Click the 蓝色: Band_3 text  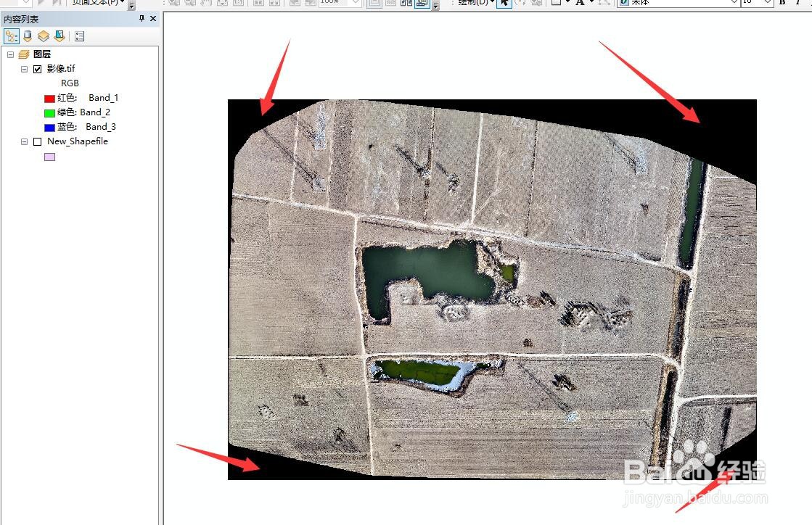click(x=86, y=127)
